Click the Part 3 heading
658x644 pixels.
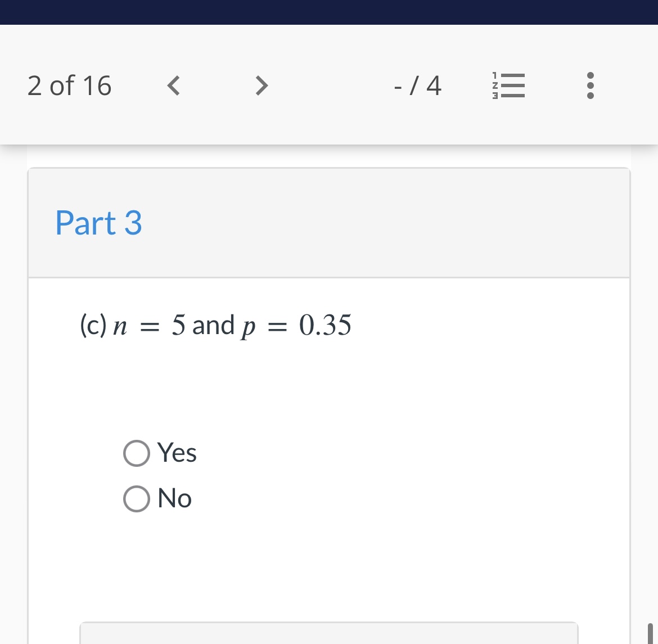98,223
